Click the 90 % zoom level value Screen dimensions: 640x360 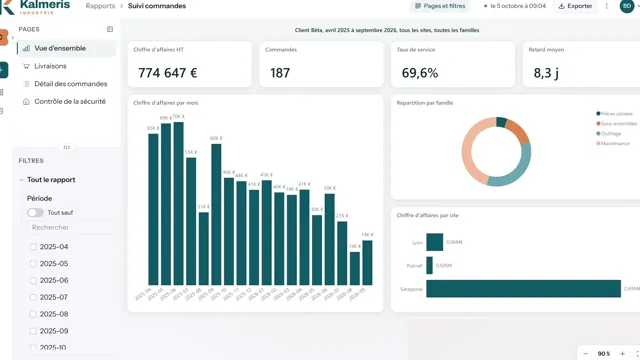(x=604, y=353)
